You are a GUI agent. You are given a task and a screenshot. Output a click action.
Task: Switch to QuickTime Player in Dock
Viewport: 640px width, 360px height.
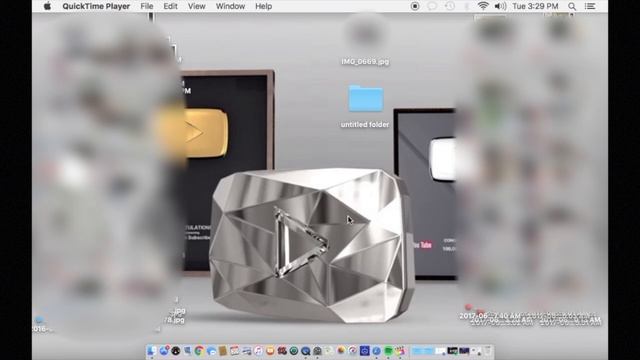(305, 351)
